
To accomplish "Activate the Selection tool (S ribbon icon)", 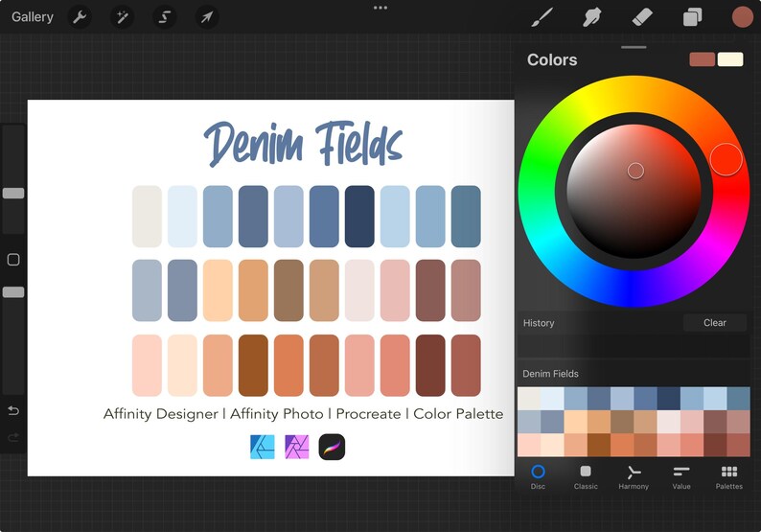I will [165, 17].
